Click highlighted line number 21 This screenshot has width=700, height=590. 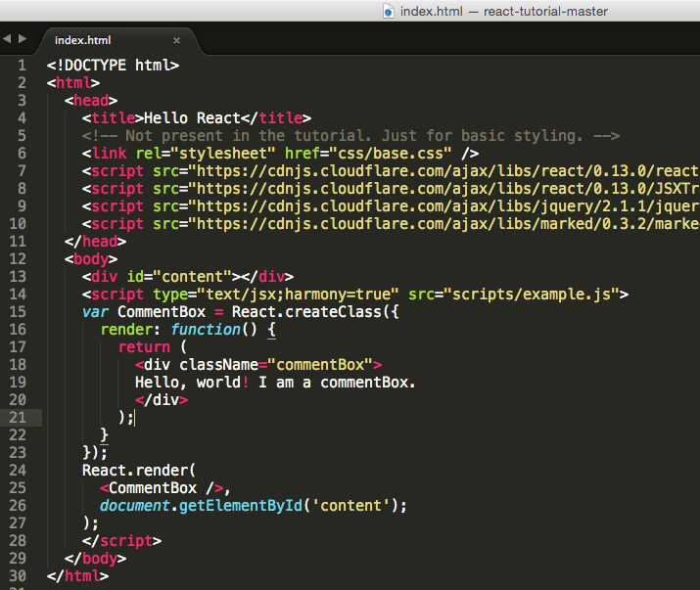tap(18, 418)
